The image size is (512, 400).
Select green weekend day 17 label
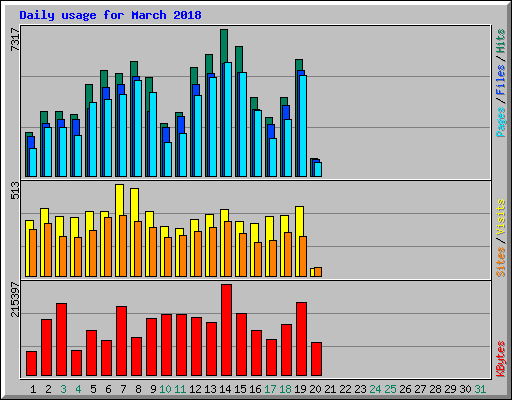click(270, 389)
